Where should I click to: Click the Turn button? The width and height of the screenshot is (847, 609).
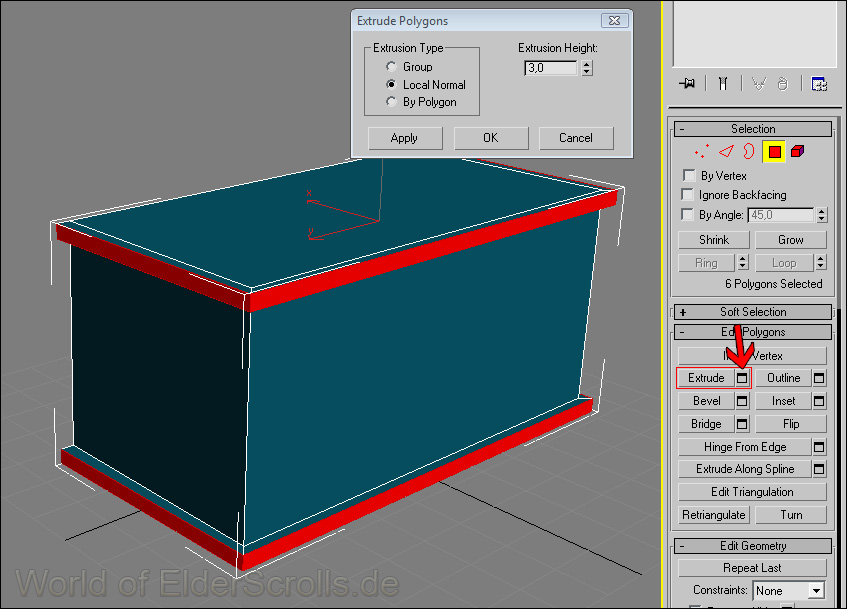(x=791, y=515)
